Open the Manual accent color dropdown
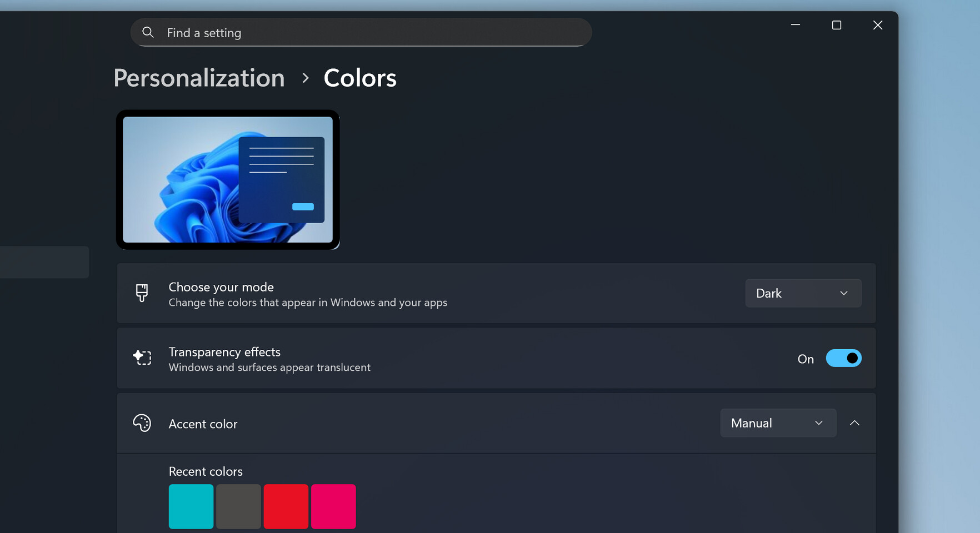 [777, 423]
